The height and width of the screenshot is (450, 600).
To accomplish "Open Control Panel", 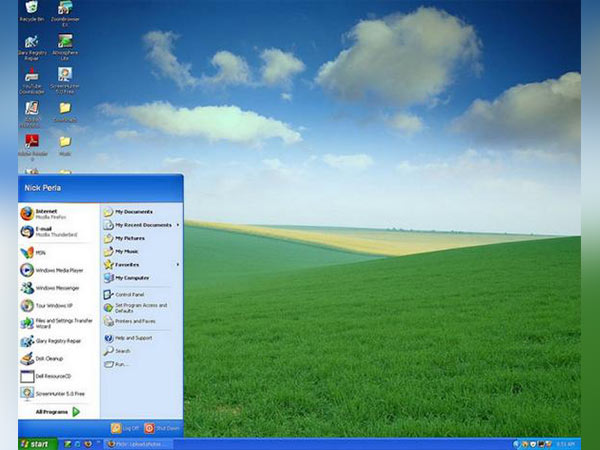I will tap(141, 295).
